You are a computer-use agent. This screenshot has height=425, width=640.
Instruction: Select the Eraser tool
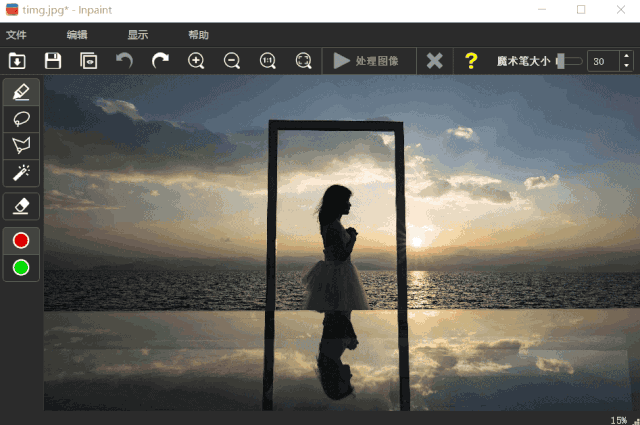pos(21,206)
